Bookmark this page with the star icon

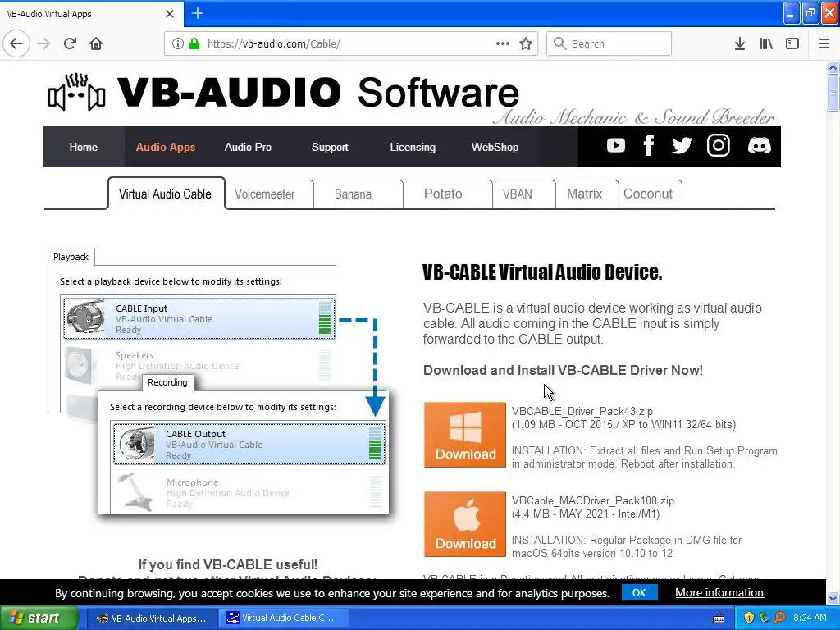pyautogui.click(x=526, y=43)
